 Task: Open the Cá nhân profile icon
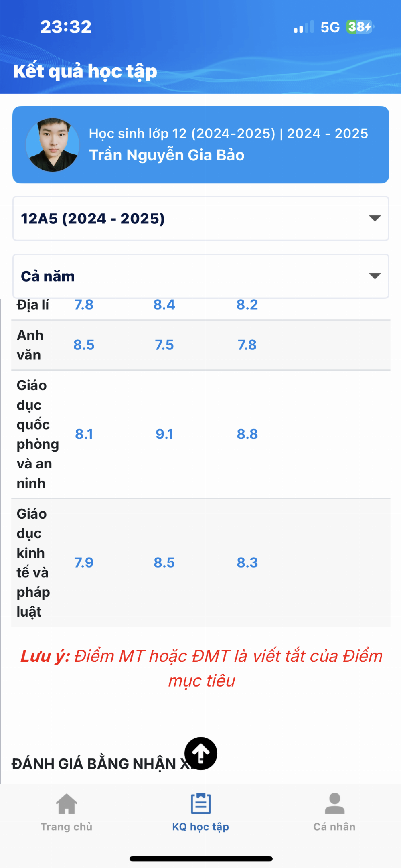click(334, 803)
